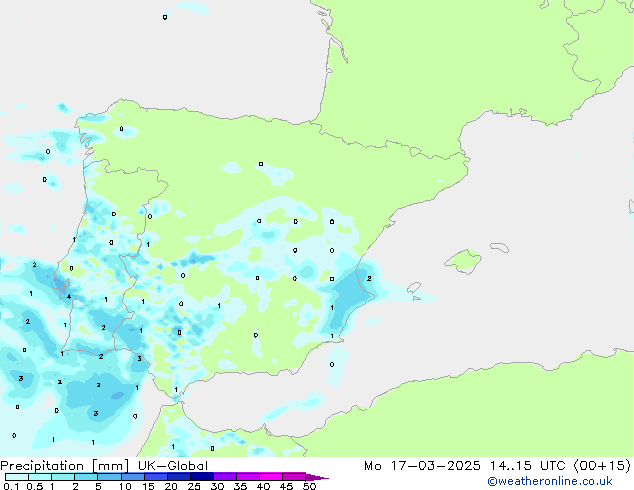Viewport: 634px width, 490px height.
Task: Click the '30' legend scale label
Action: point(217,486)
